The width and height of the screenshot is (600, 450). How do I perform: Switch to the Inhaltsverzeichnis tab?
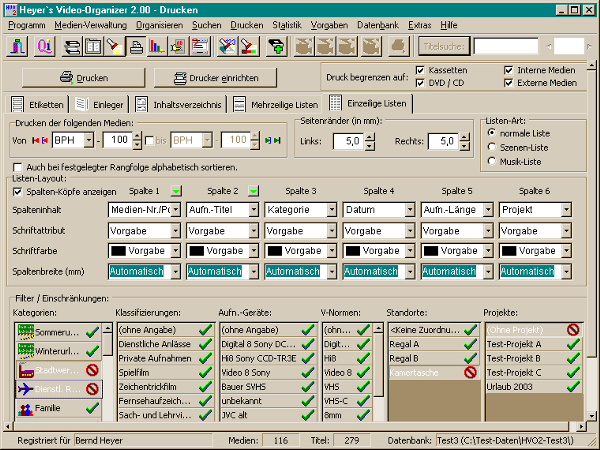pyautogui.click(x=180, y=104)
